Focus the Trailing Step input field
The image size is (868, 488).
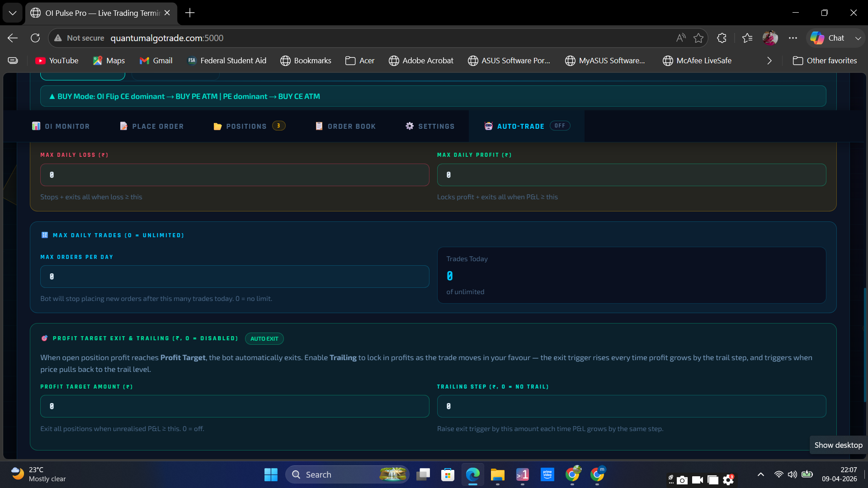(x=632, y=406)
